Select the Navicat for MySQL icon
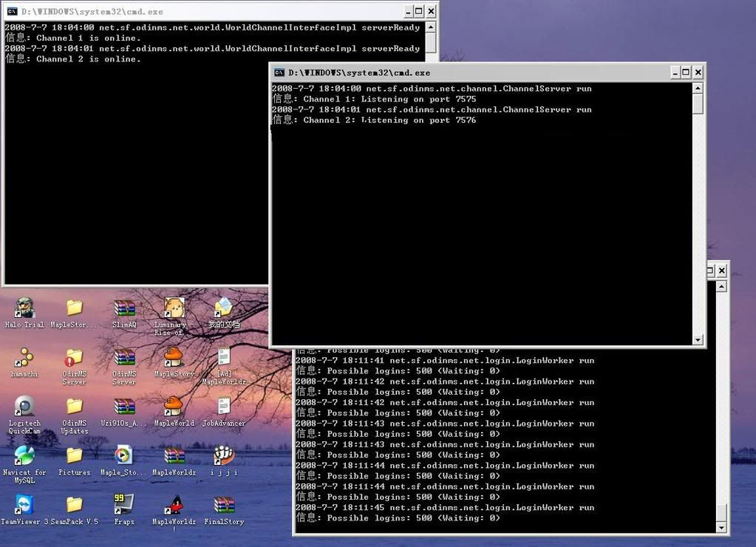The image size is (756, 547). [x=24, y=455]
